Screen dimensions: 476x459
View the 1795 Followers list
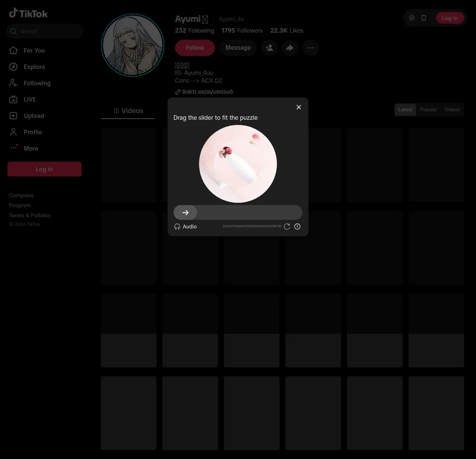(242, 31)
